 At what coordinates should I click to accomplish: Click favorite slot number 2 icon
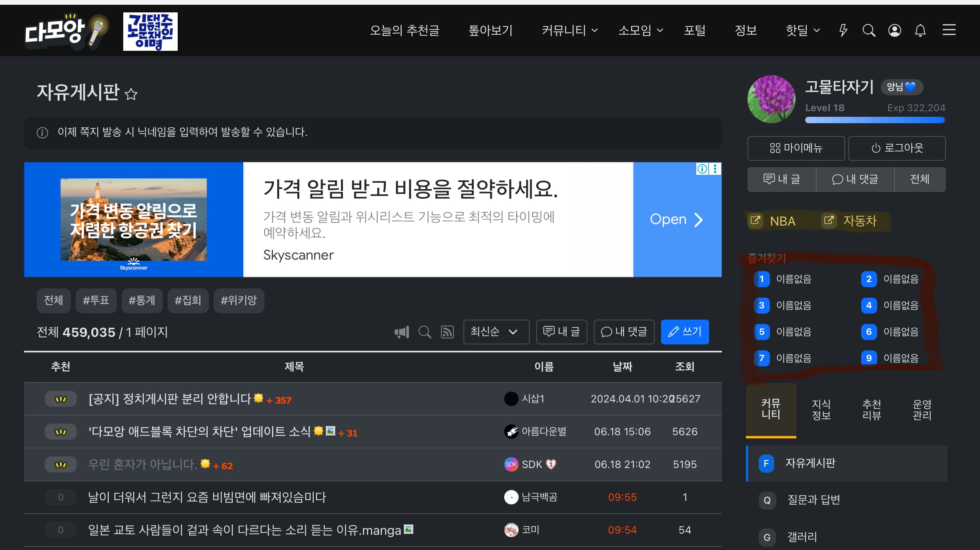click(869, 279)
